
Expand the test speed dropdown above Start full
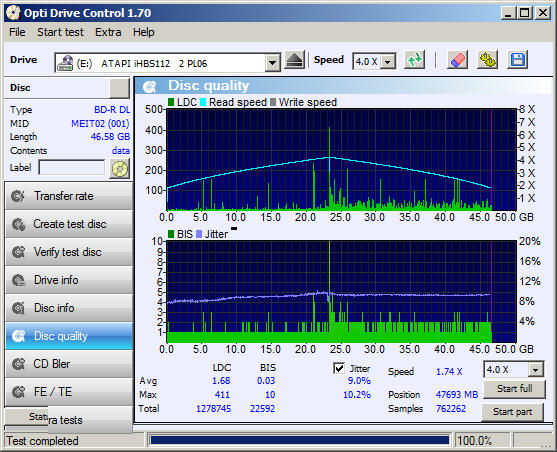pos(536,370)
